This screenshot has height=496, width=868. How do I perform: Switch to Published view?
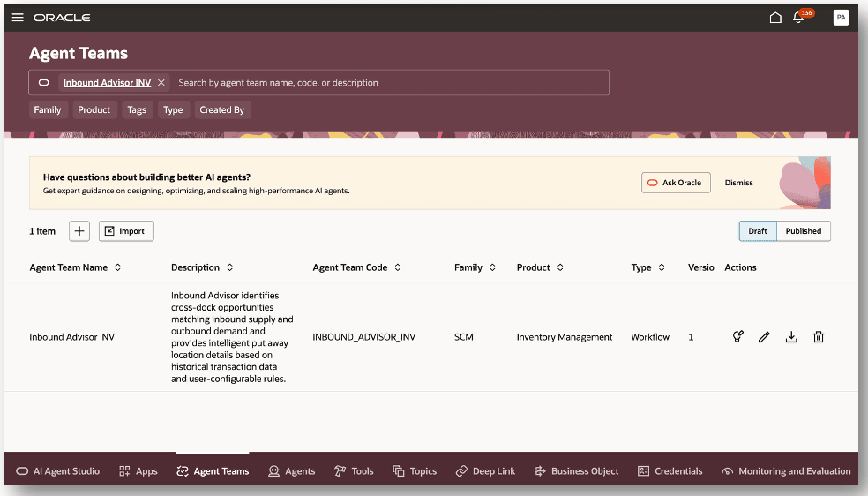click(804, 231)
